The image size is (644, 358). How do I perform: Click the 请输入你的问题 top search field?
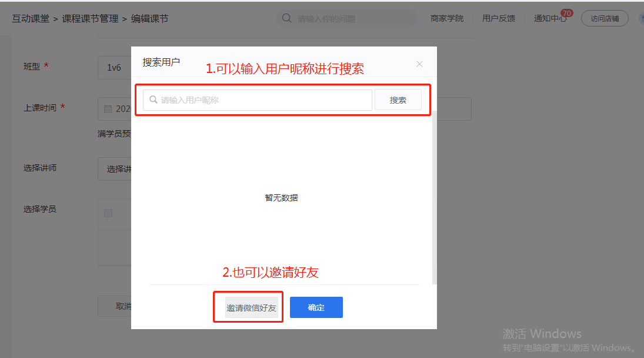[347, 18]
